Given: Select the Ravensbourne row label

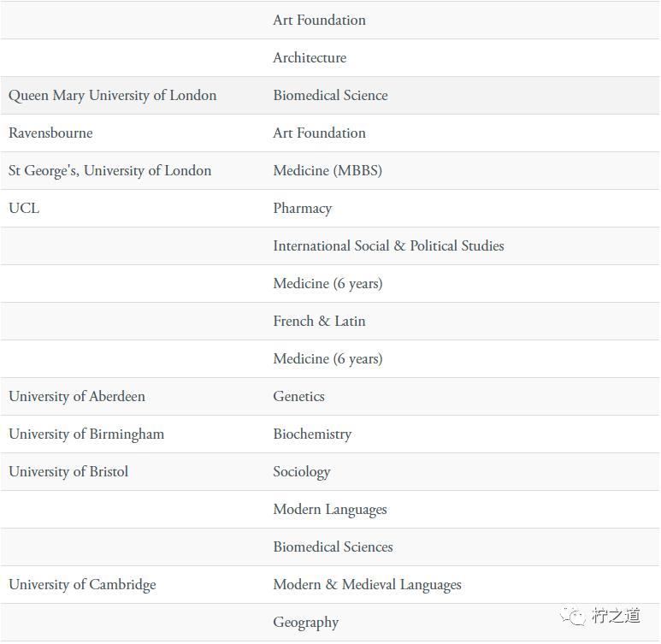Looking at the screenshot, I should (x=50, y=133).
